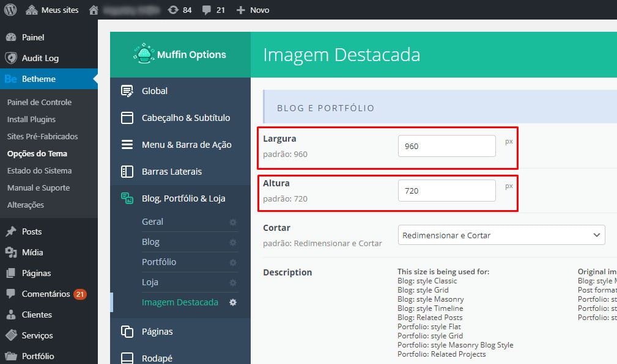Click the Altura input field
Screen dimensions: 617x364
446,191
